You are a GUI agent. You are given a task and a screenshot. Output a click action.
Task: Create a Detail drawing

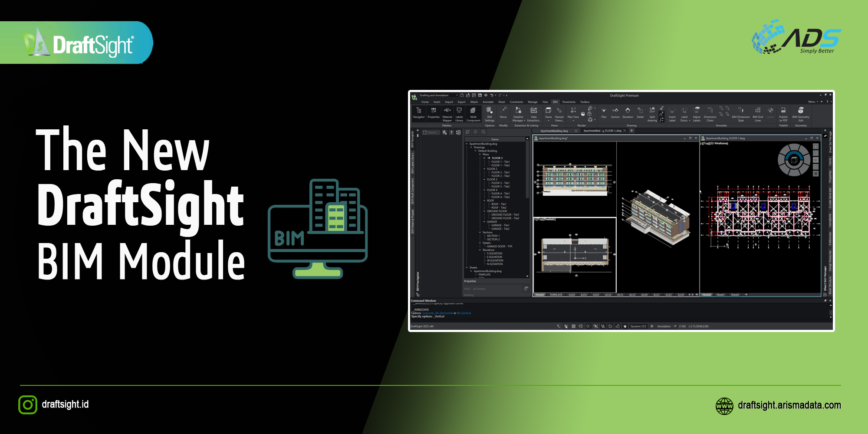tap(640, 112)
